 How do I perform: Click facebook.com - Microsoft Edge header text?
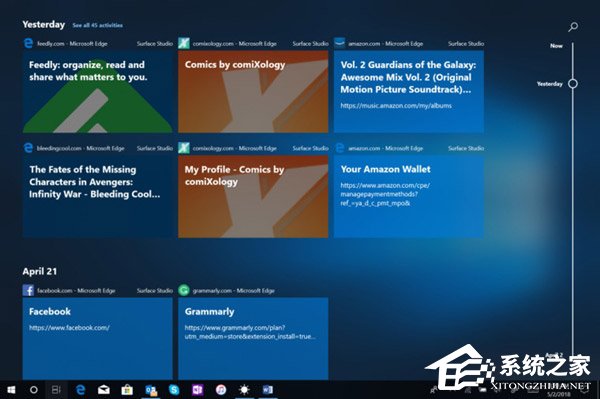[x=76, y=291]
